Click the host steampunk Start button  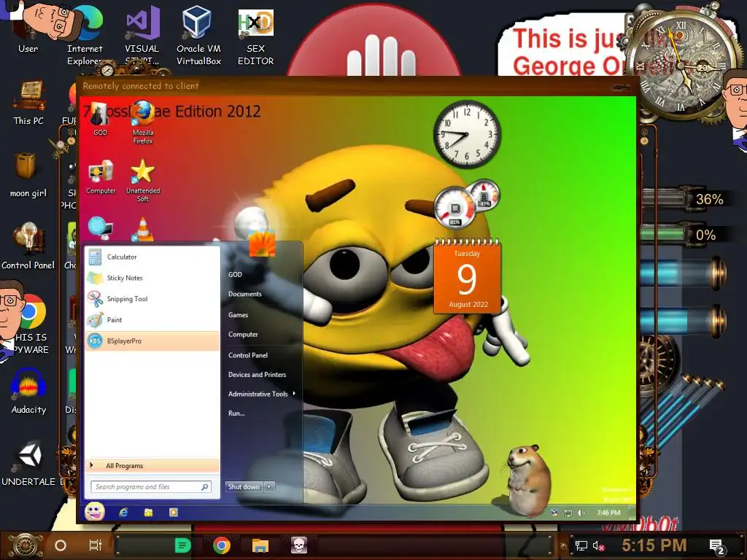point(26,545)
